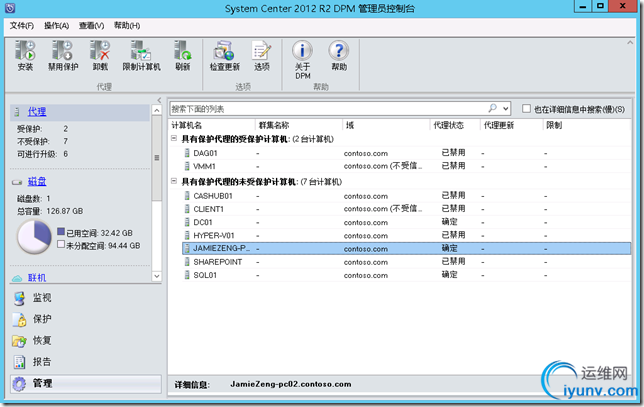Open the search box dropdown arrow

click(x=506, y=109)
